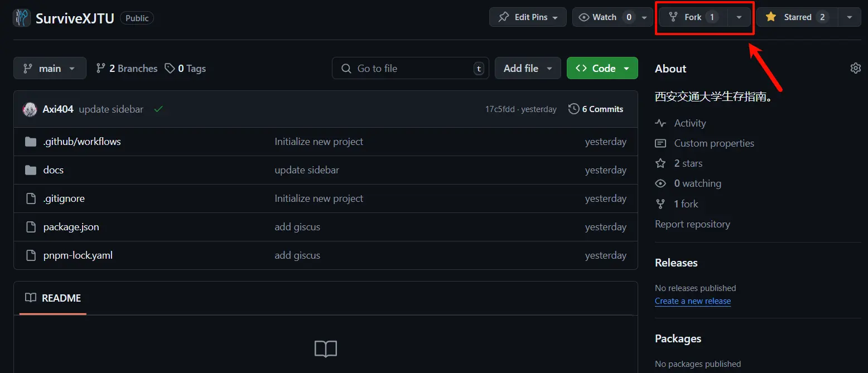
Task: Fork the repository using the Fork button
Action: 693,17
